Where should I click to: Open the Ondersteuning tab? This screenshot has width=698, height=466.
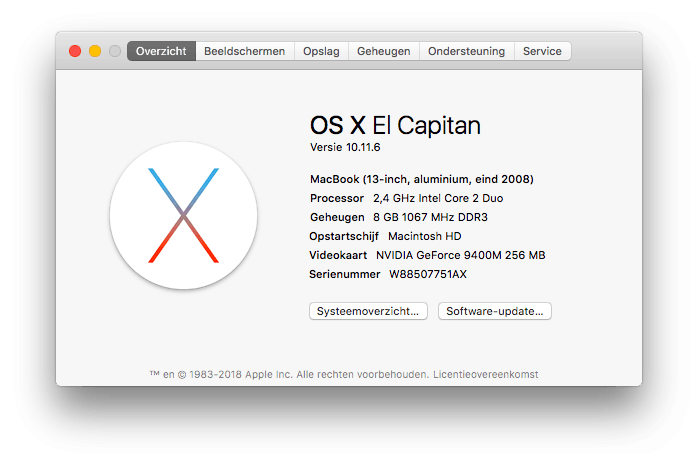click(x=466, y=51)
